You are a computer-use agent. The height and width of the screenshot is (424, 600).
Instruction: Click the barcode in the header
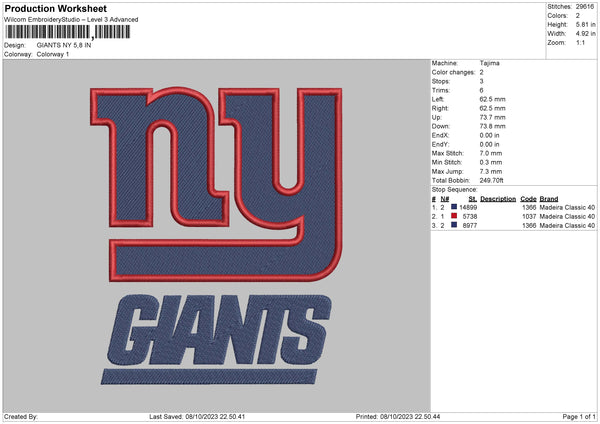coord(68,32)
